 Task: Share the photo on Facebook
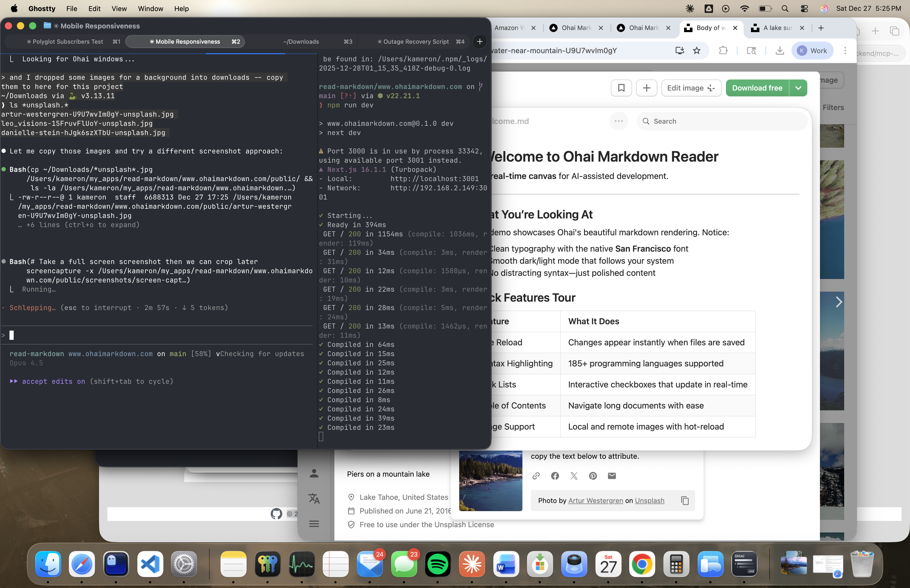click(555, 476)
